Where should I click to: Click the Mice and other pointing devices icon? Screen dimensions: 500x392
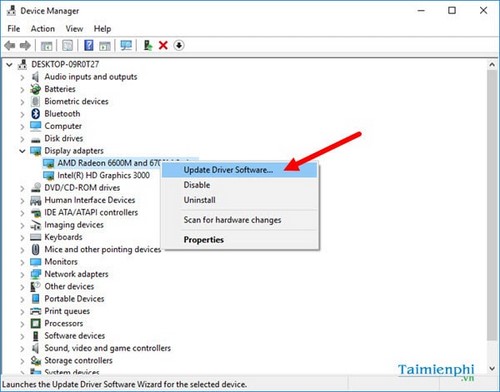[35, 249]
